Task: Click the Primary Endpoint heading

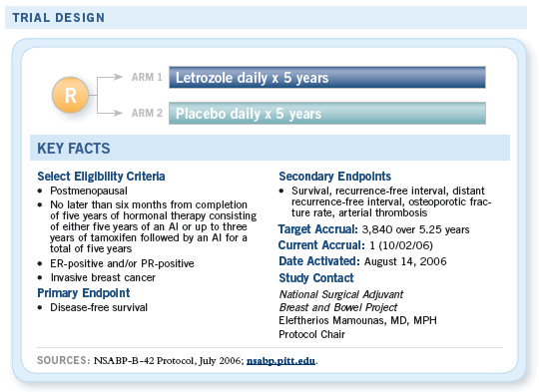Action: 84,293
